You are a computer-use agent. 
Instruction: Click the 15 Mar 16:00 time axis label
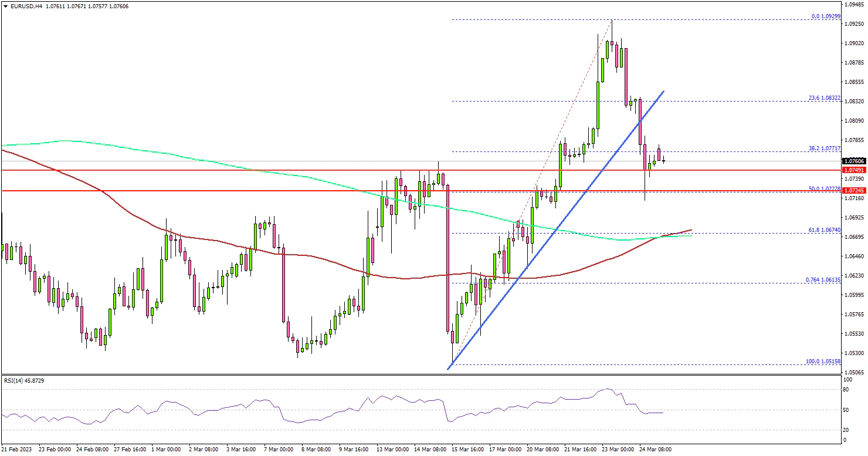(x=467, y=449)
